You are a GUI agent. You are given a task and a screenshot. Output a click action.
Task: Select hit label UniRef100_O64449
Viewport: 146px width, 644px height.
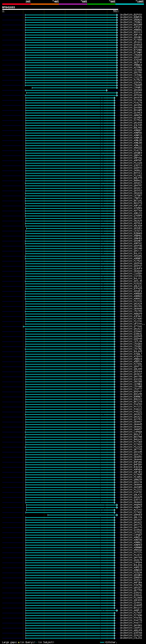[x=131, y=271]
